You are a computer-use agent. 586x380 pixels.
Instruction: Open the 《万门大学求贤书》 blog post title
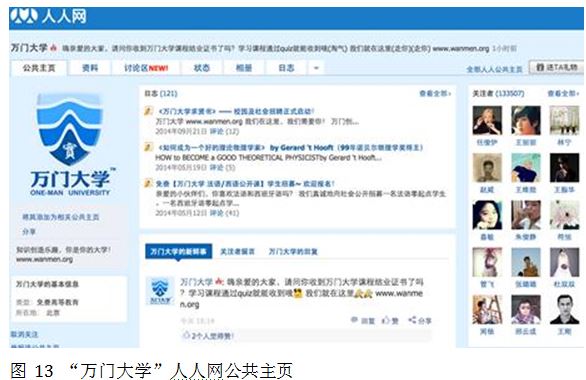(x=236, y=111)
